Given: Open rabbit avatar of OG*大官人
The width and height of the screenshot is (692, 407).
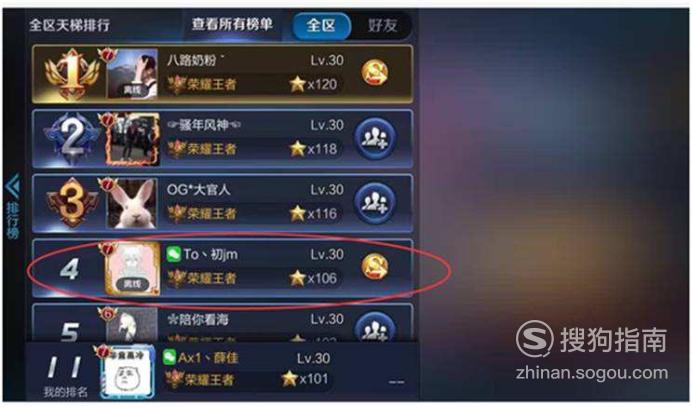Looking at the screenshot, I should [132, 203].
